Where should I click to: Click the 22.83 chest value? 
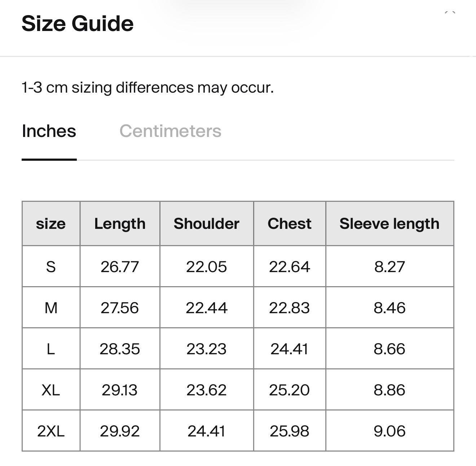tap(290, 308)
